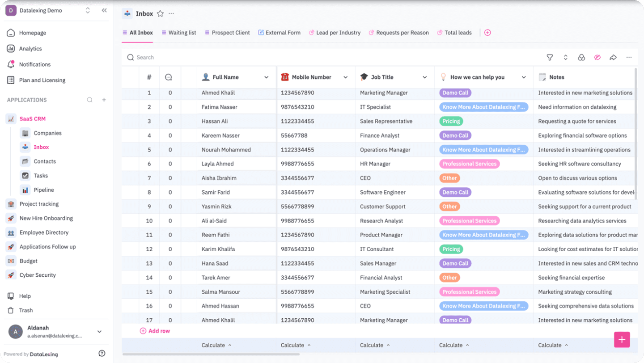
Task: Collapse the SaaS CRM application
Action: [32, 119]
